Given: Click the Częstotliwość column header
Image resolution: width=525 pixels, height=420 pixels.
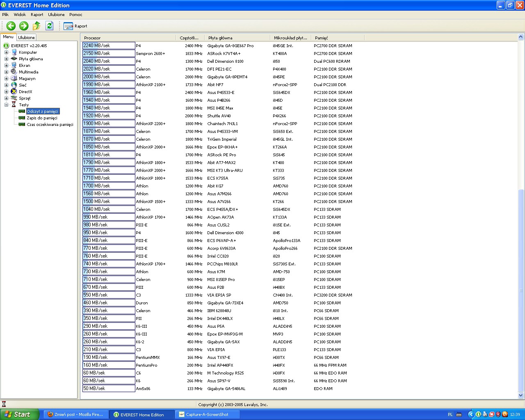Looking at the screenshot, I should tap(189, 38).
